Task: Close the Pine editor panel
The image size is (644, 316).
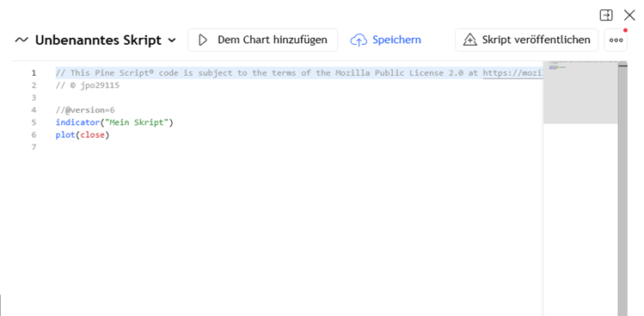Action: [629, 15]
